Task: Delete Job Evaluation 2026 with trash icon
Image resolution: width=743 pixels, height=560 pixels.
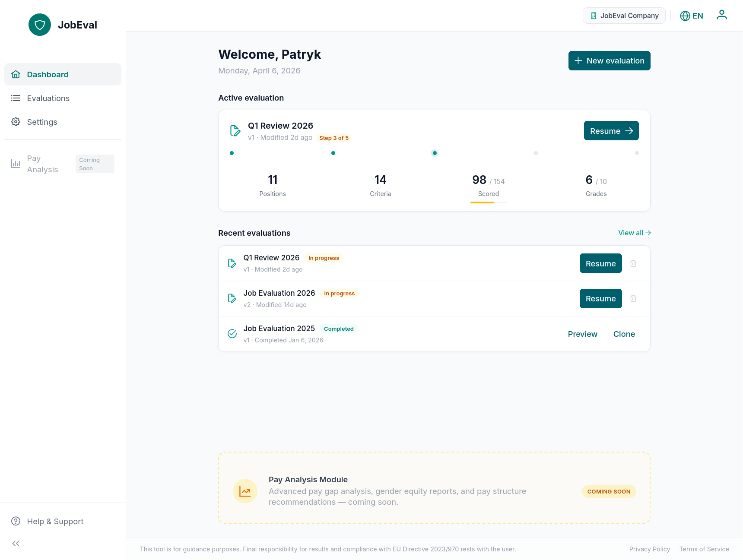Action: (633, 298)
